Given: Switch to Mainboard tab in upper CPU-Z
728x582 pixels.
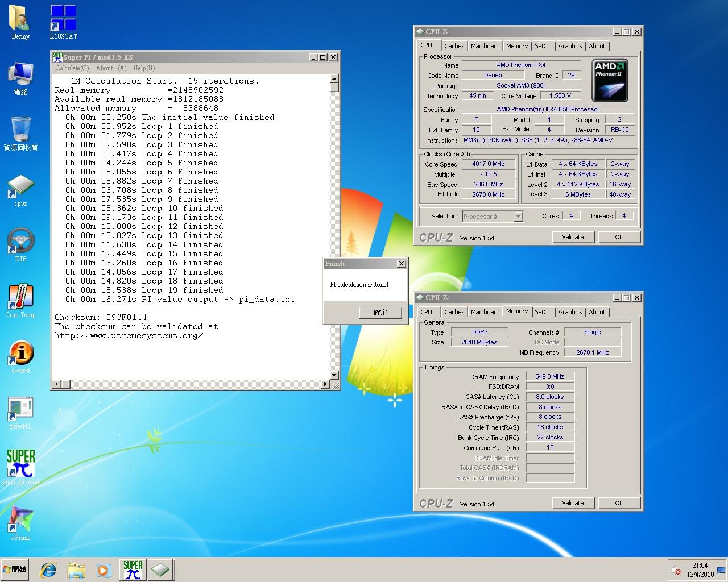Looking at the screenshot, I should coord(485,46).
